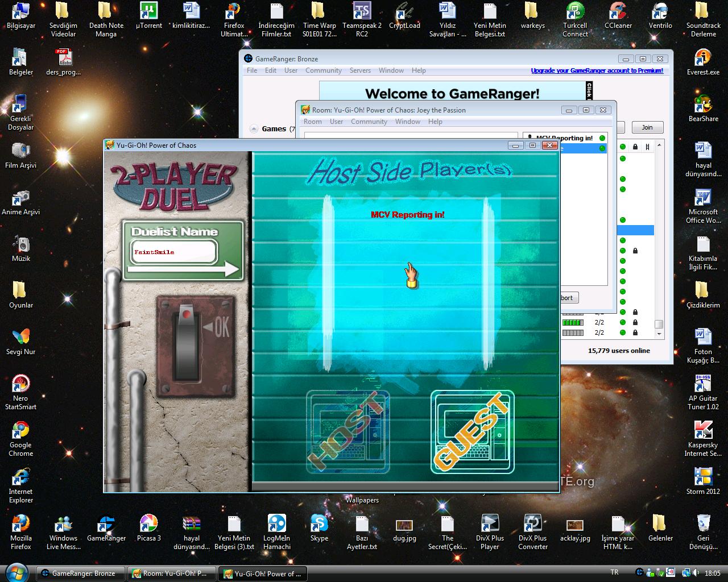Screen dimensions: 728x582
Task: Click the Windows Start button
Action: point(16,572)
